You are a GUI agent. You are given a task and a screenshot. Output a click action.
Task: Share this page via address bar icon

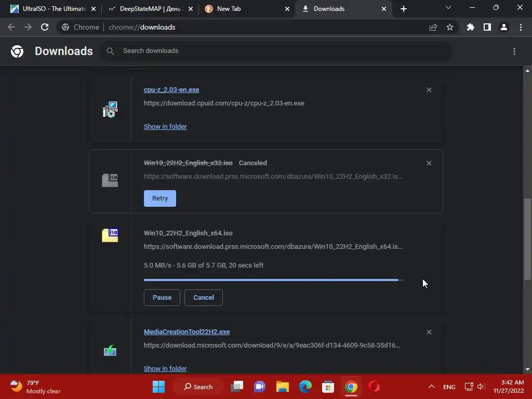point(433,27)
